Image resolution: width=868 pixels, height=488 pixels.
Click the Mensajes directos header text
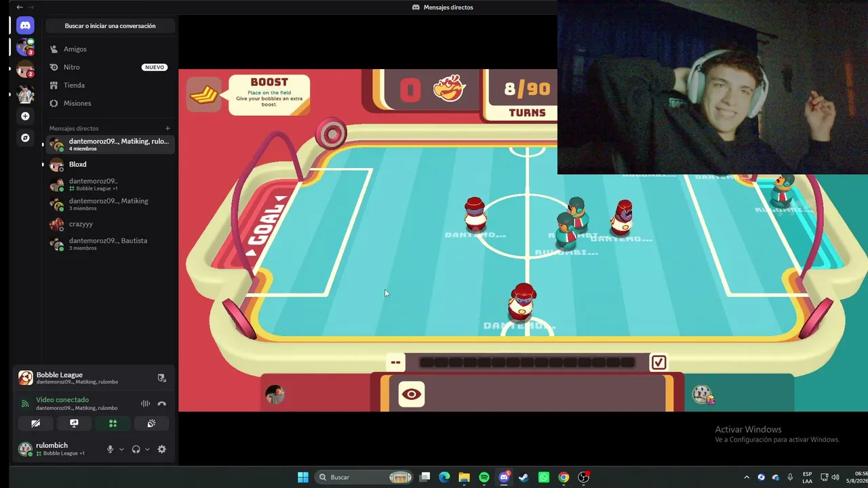point(74,128)
